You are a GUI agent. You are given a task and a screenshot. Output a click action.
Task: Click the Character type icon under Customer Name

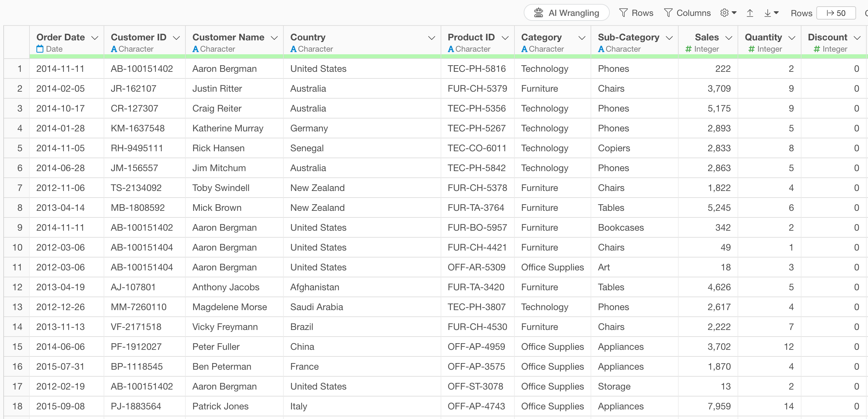pos(195,49)
